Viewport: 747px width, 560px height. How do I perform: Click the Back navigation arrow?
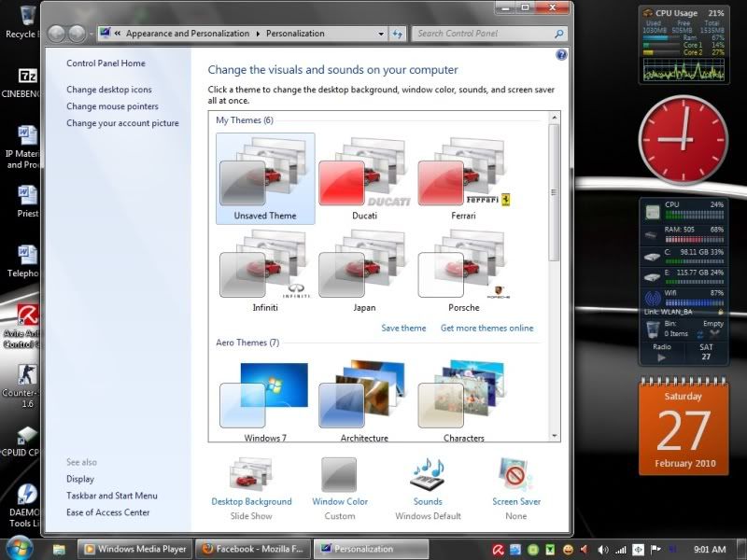56,34
